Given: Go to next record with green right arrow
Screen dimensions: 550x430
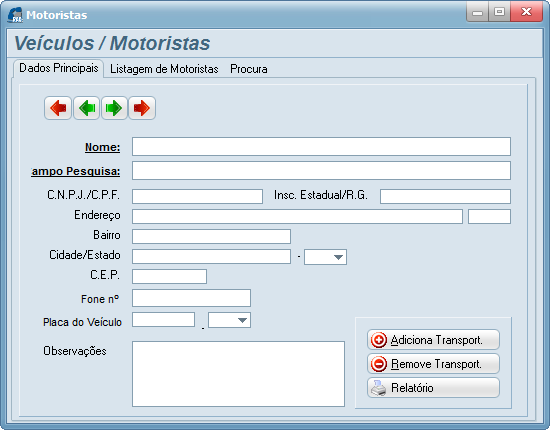Looking at the screenshot, I should [x=114, y=108].
